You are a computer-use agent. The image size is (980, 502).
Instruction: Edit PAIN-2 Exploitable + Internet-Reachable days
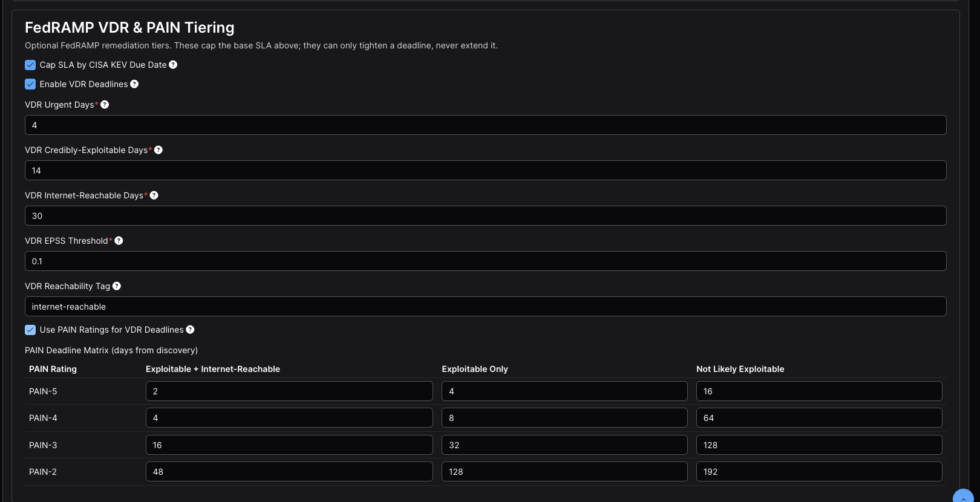point(289,472)
